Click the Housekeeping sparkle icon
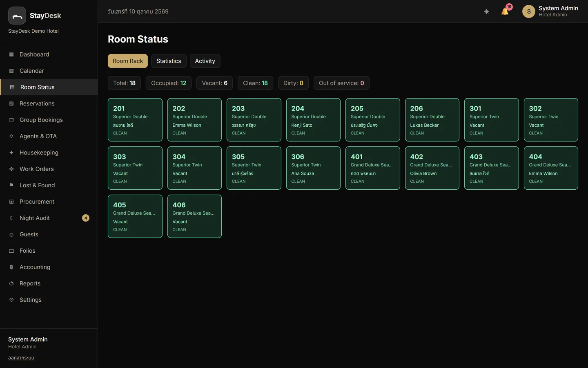The width and height of the screenshot is (588, 368). 11,153
